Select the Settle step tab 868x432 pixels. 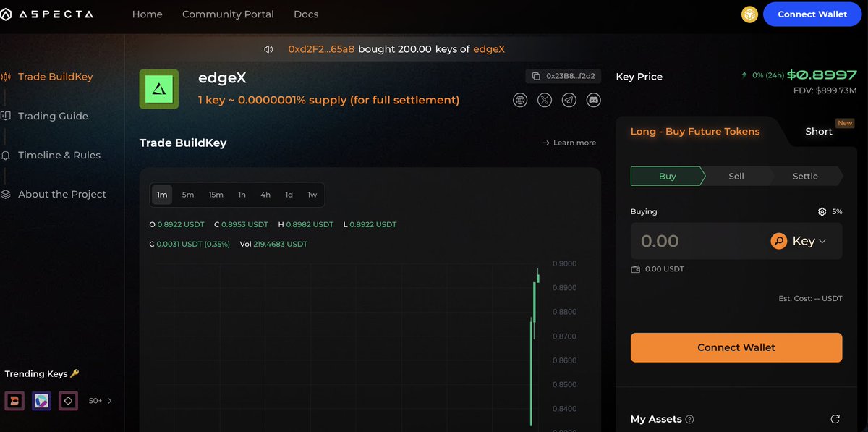click(805, 176)
